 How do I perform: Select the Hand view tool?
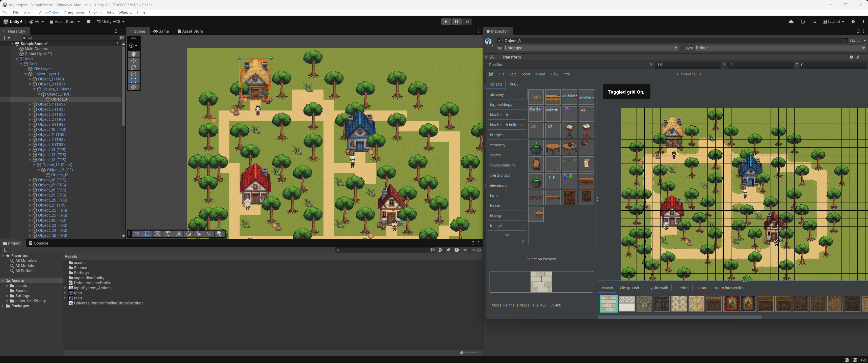134,54
